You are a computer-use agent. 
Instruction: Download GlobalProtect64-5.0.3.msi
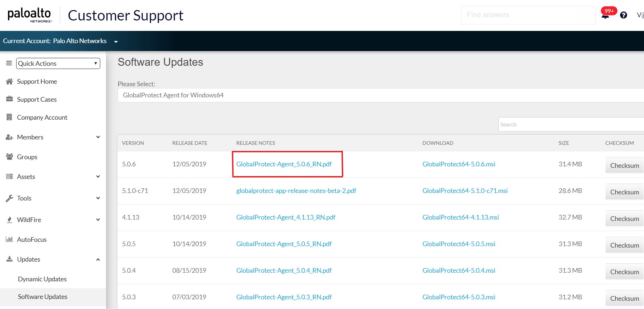(459, 297)
